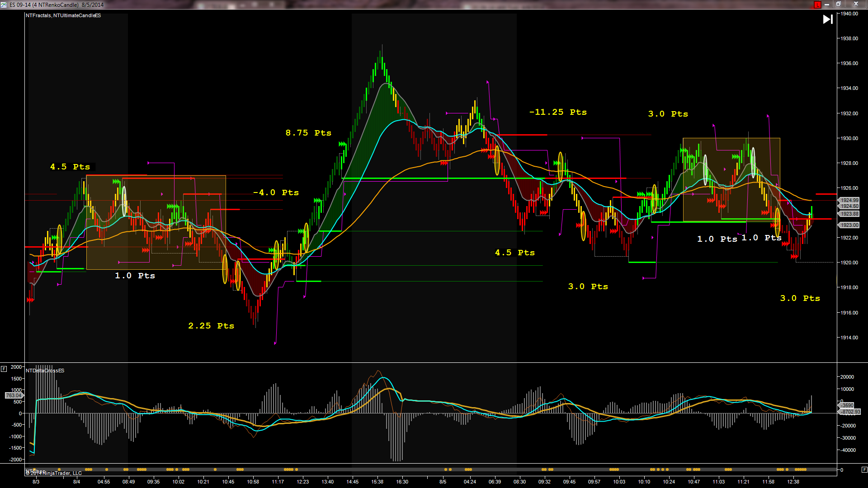Minimize the chart window
The height and width of the screenshot is (488, 868).
pos(827,5)
